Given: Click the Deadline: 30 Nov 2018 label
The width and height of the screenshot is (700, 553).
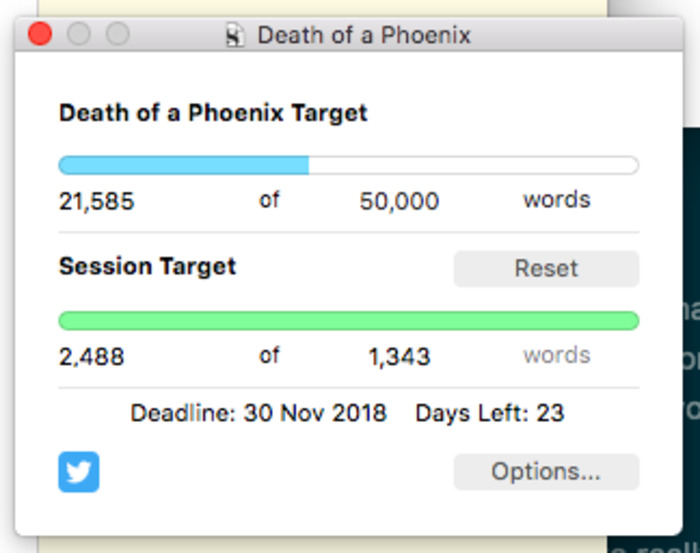Looking at the screenshot, I should click(258, 413).
